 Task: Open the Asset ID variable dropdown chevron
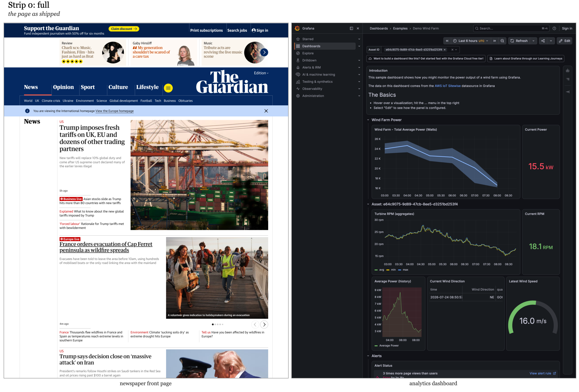tap(456, 50)
